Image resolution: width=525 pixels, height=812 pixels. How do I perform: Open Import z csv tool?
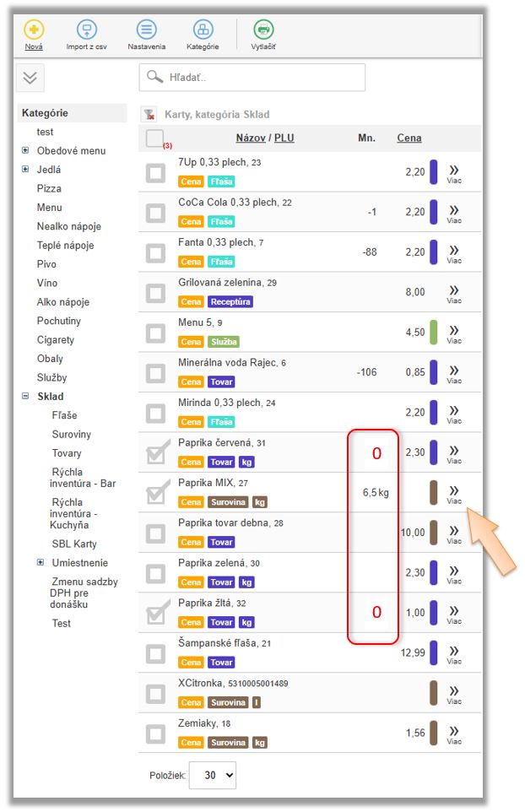coord(86,30)
